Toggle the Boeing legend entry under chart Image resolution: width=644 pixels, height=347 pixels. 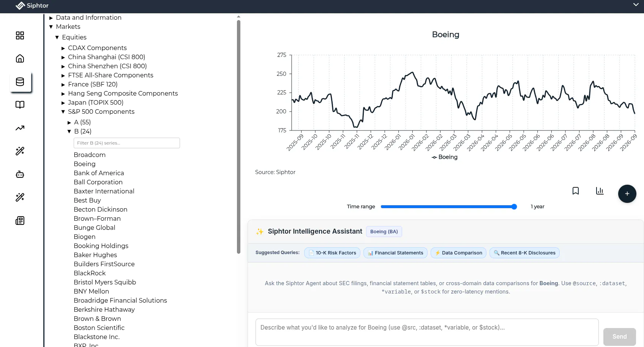point(445,157)
